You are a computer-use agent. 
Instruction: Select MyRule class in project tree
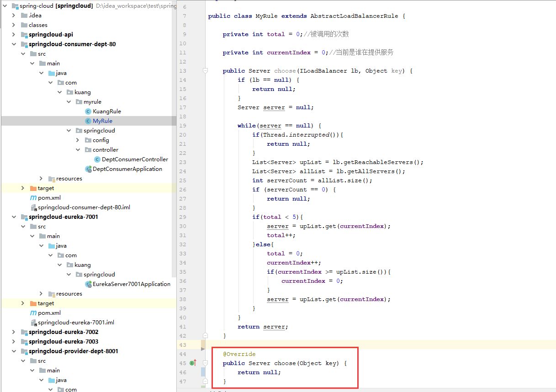coord(102,121)
